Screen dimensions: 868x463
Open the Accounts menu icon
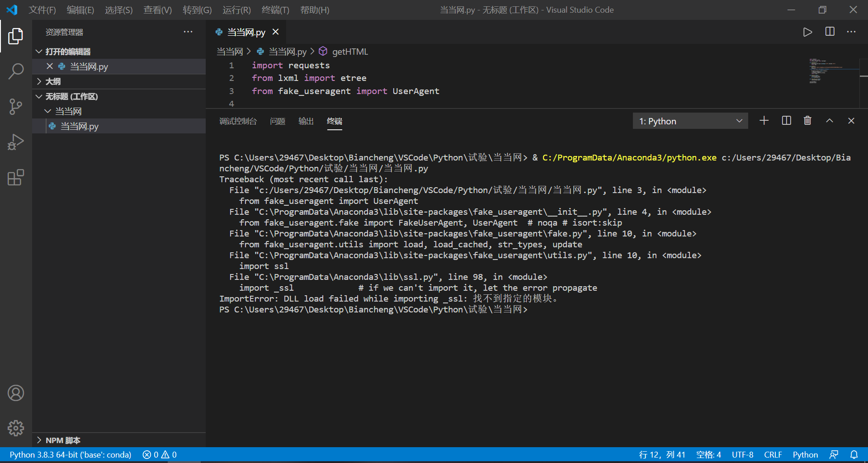click(16, 393)
